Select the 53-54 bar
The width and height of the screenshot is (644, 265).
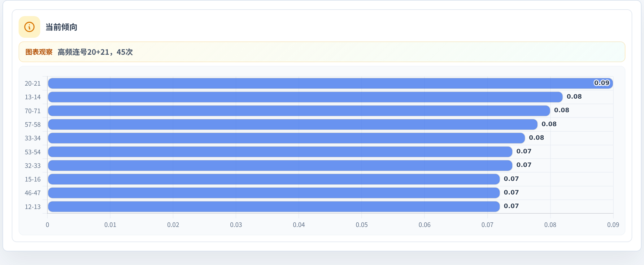(280, 152)
